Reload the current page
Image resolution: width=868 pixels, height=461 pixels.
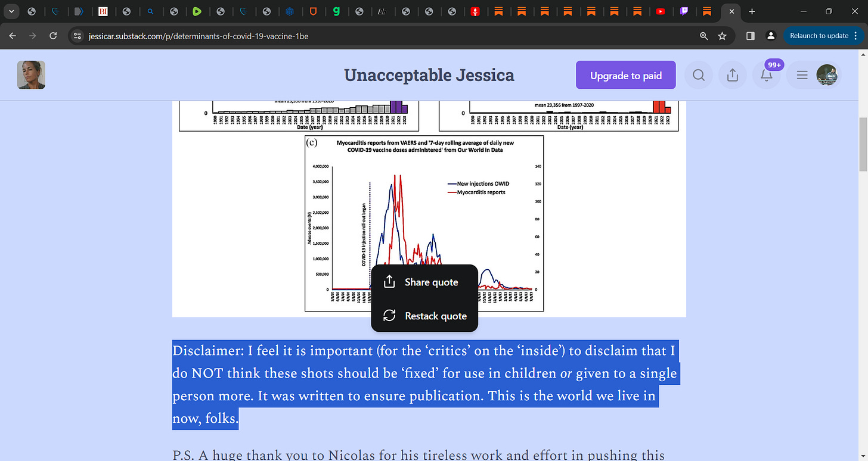pos(53,36)
